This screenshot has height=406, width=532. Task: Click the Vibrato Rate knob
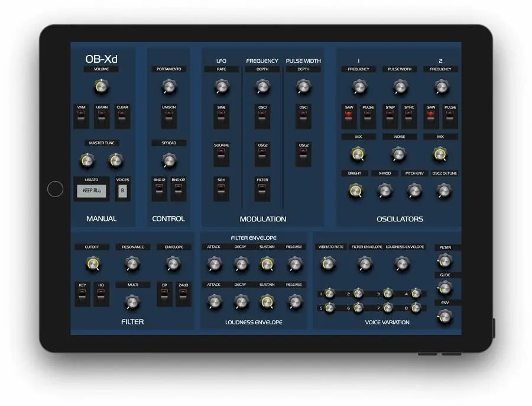click(328, 263)
